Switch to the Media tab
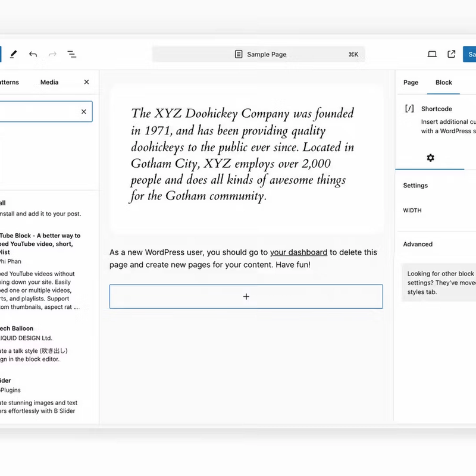This screenshot has height=476, width=476. [x=49, y=82]
